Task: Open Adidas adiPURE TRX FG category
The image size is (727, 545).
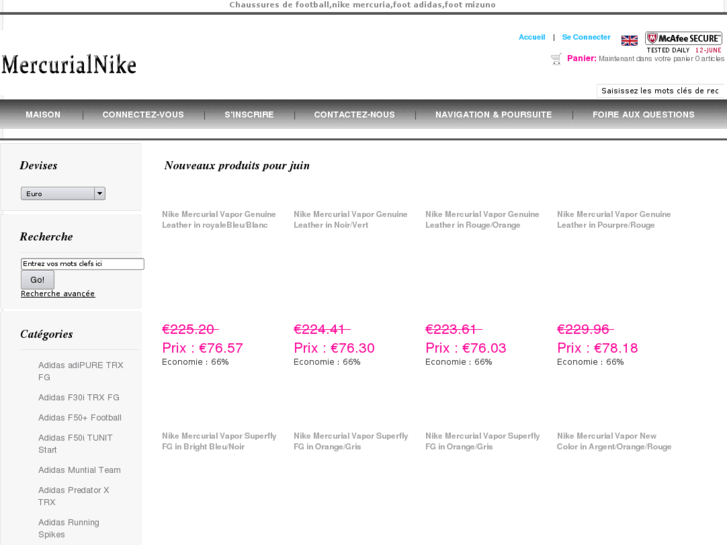Action: pos(81,371)
